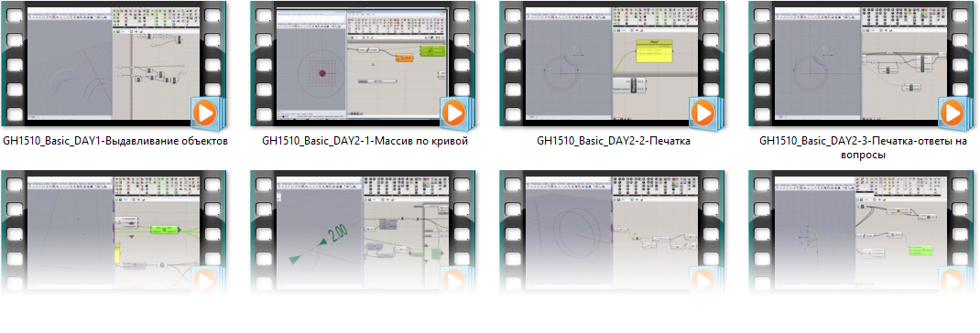Click the file name GH1510_Basic_DAY1-Выдавливание объектов
This screenshot has height=333, width=980.
pos(115,141)
